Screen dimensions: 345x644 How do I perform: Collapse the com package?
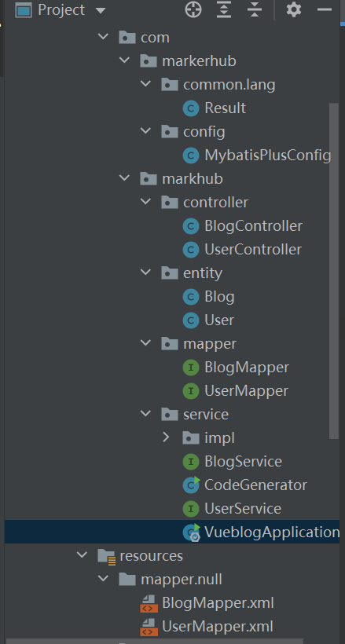(103, 37)
